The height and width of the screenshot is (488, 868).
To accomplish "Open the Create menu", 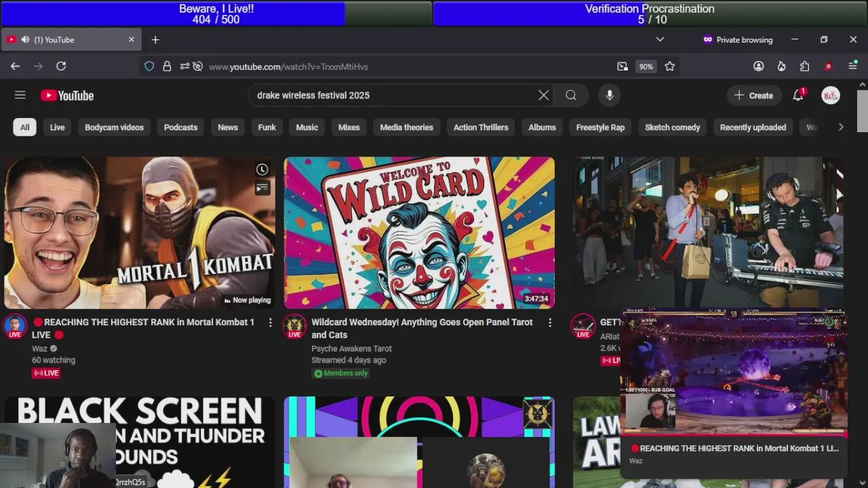I will (753, 96).
